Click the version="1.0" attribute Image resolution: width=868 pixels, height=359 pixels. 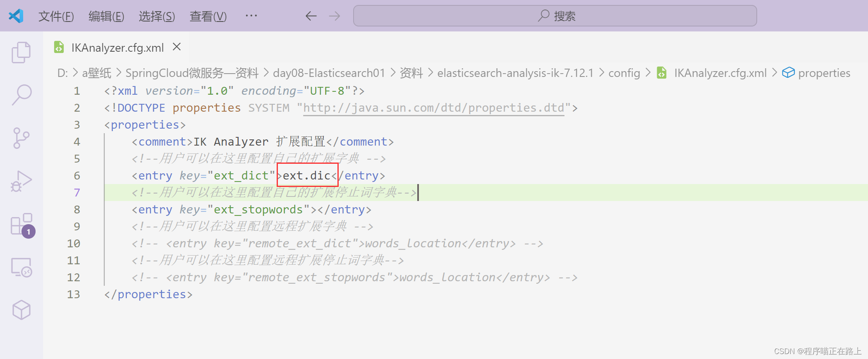tap(189, 91)
